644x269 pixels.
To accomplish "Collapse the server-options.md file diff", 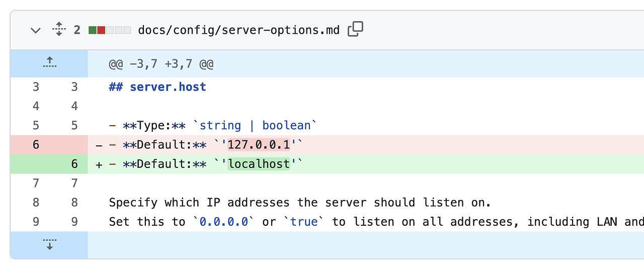I will pos(35,30).
